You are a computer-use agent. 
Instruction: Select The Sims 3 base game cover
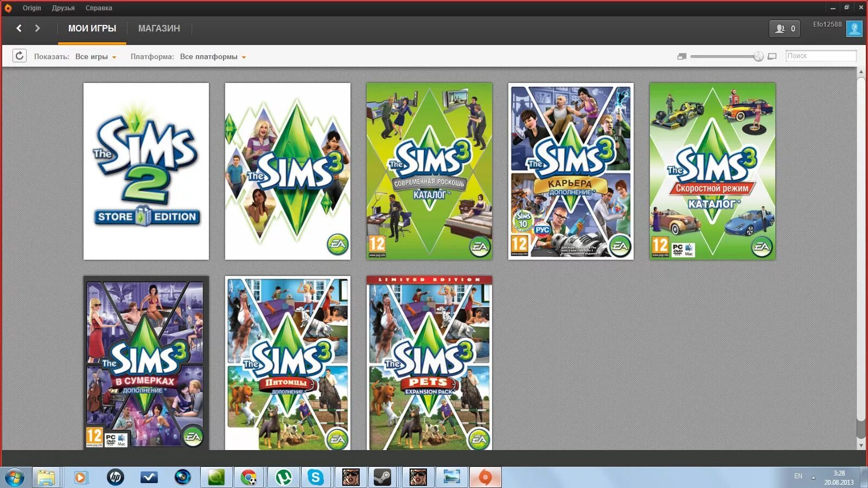[x=288, y=171]
